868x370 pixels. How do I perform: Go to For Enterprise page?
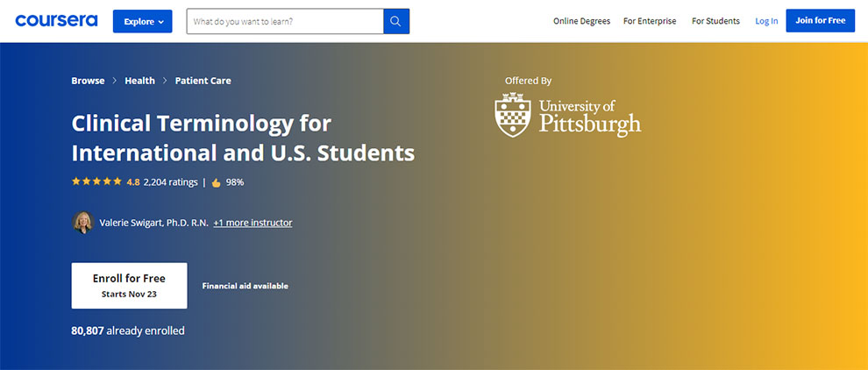pos(650,21)
